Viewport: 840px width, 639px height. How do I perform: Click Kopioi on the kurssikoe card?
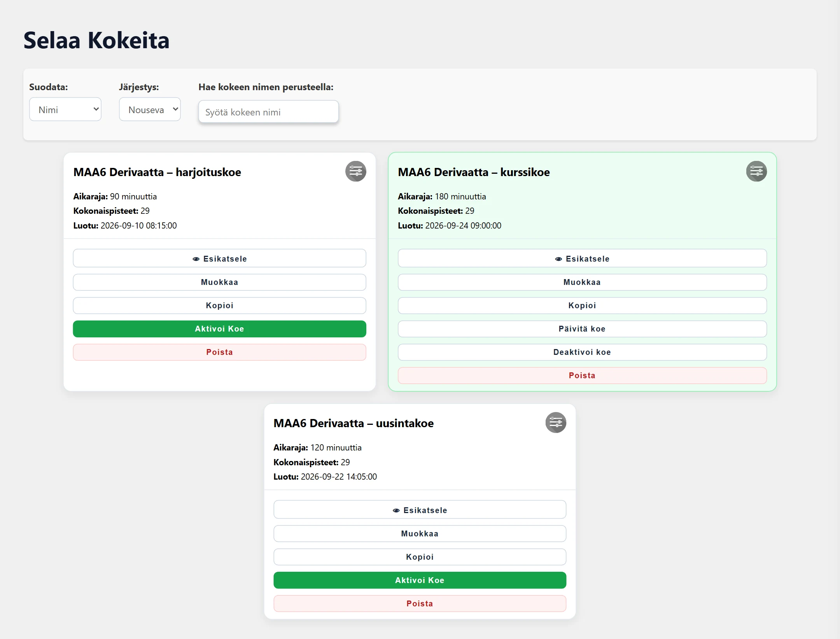pos(582,306)
